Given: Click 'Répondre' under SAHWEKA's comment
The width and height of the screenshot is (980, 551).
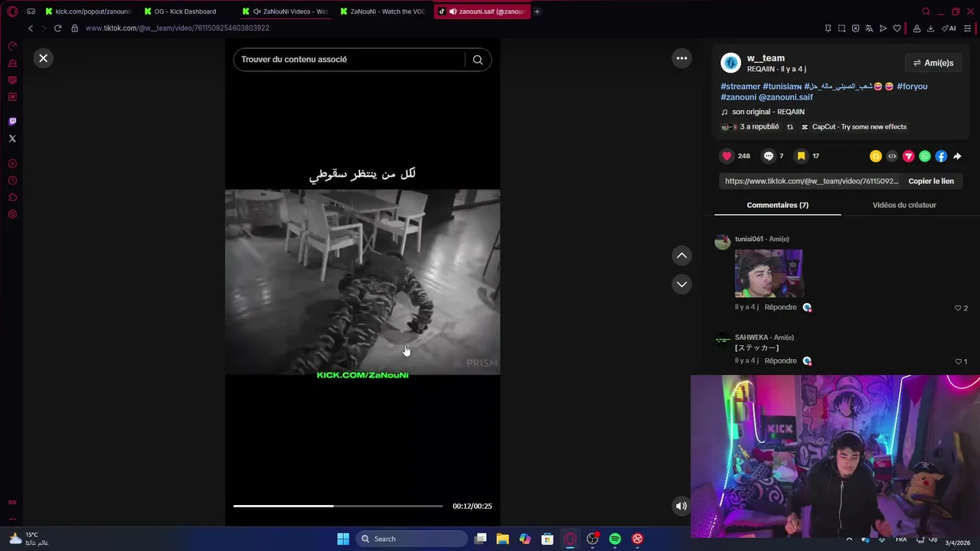Looking at the screenshot, I should pyautogui.click(x=780, y=360).
